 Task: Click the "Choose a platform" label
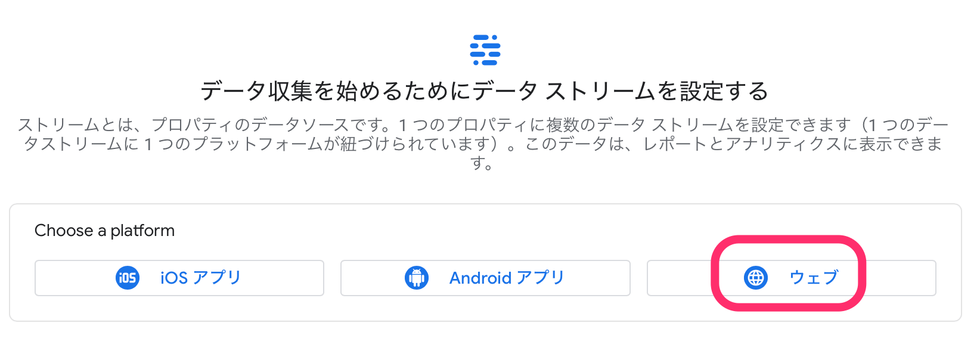tap(104, 231)
